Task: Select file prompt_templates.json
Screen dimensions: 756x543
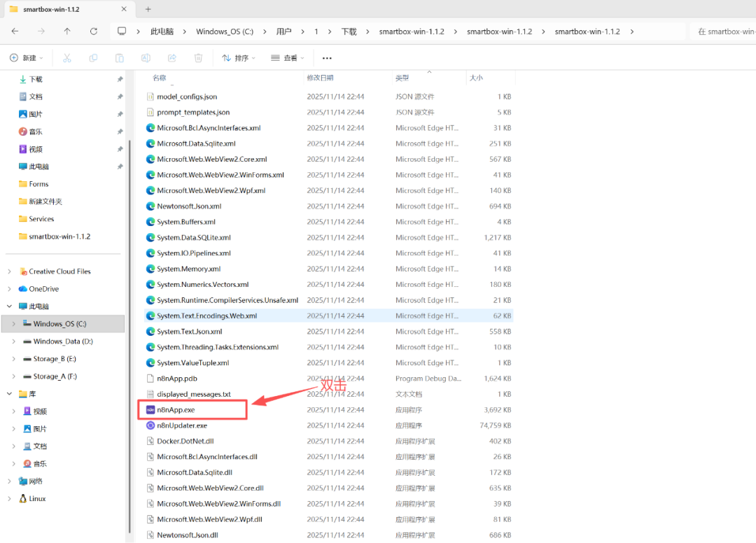Action: point(193,112)
